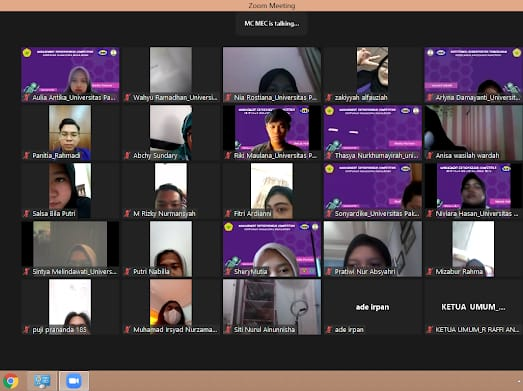
Task: Open Google Chrome from the taskbar
Action: pyautogui.click(x=11, y=381)
